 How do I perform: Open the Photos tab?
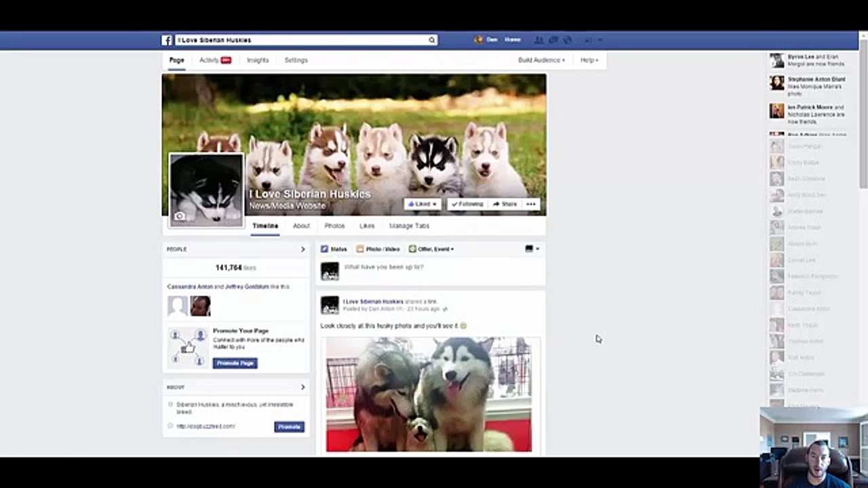[x=334, y=226]
